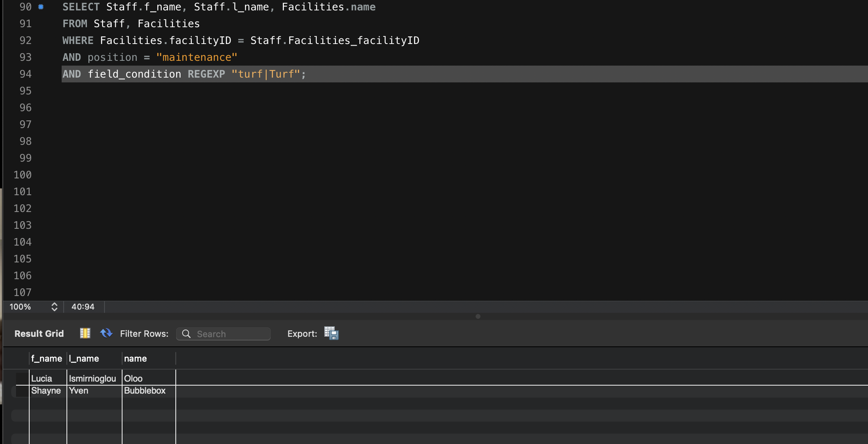Select the row checkbox for Lucia Ismirnioglou
Screen dimensions: 868x444
[21, 378]
